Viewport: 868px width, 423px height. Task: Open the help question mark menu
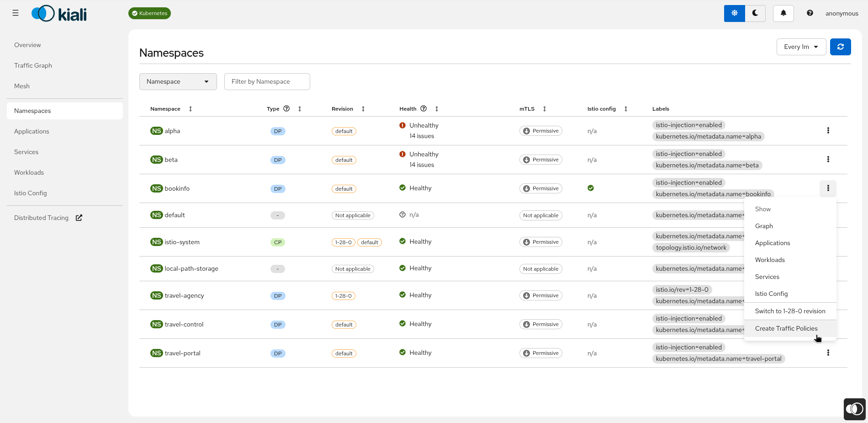pyautogui.click(x=809, y=13)
